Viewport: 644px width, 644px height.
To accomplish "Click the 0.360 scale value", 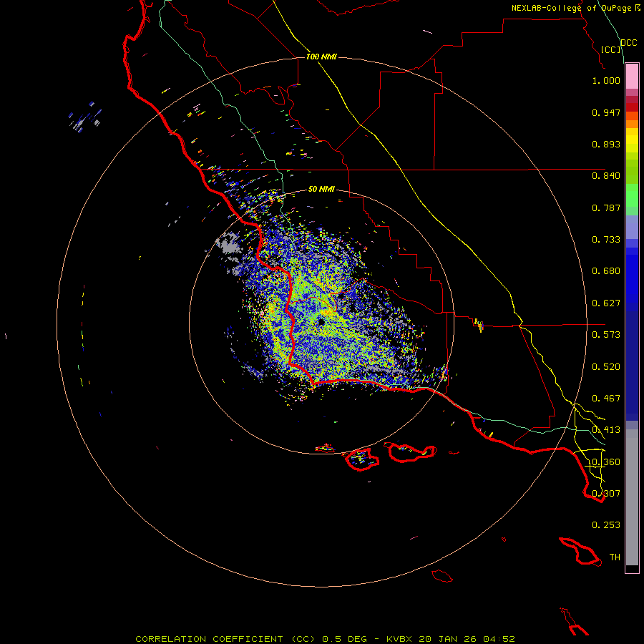I will pyautogui.click(x=606, y=462).
